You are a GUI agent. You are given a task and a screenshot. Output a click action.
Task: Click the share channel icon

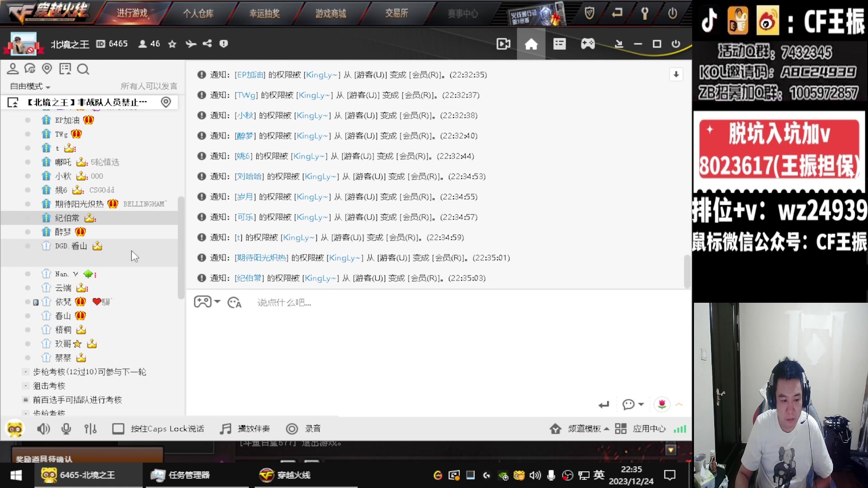tap(207, 44)
